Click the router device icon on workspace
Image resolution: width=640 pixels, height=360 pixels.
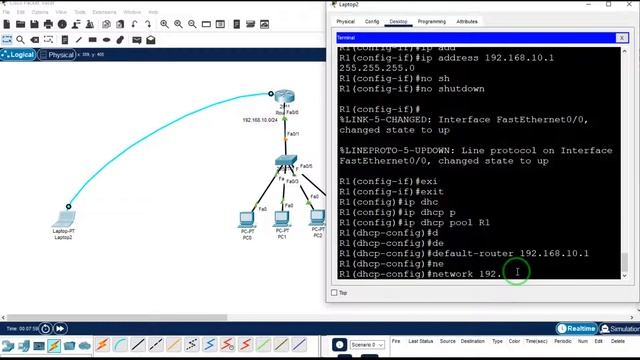coord(284,97)
